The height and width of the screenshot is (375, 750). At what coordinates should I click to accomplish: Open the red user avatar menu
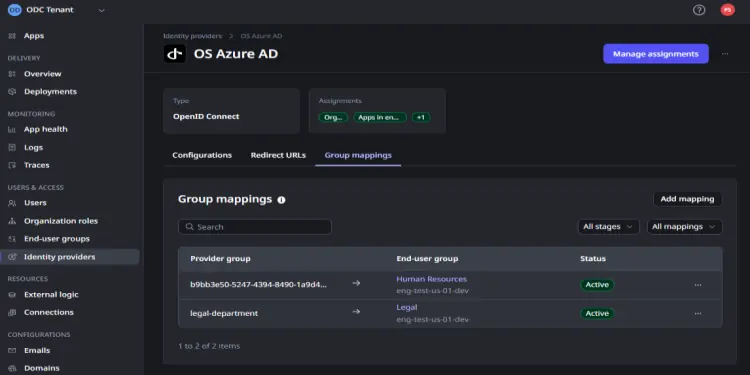(728, 10)
